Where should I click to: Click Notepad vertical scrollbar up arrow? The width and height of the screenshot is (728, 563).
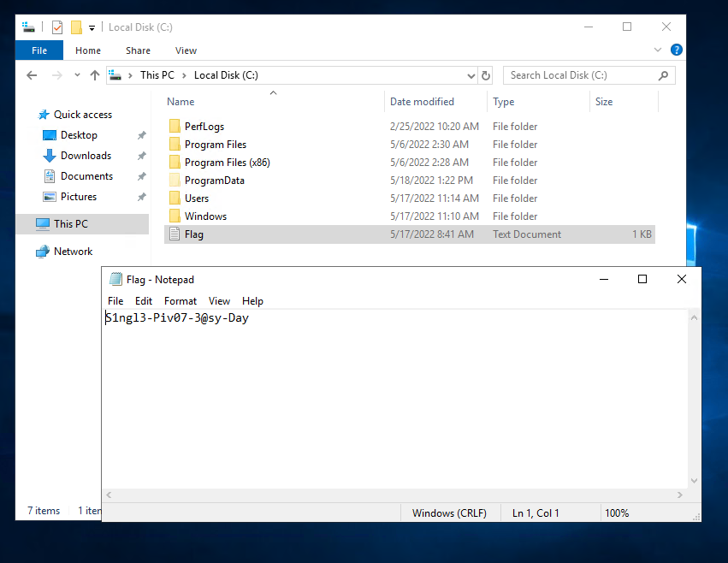(694, 318)
